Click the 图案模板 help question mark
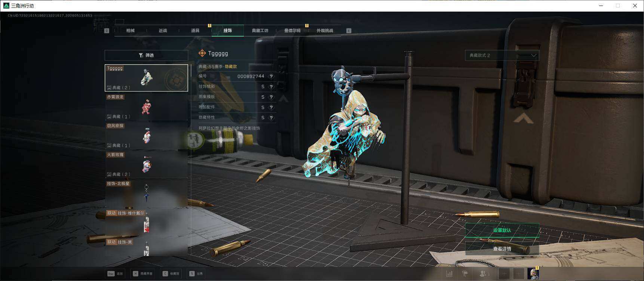Image resolution: width=644 pixels, height=281 pixels. tap(271, 97)
